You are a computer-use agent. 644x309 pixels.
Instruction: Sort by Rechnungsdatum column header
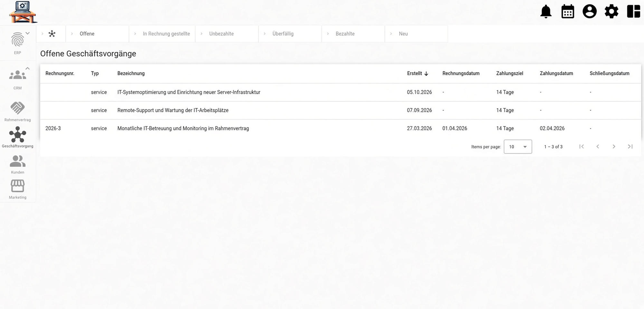click(461, 73)
